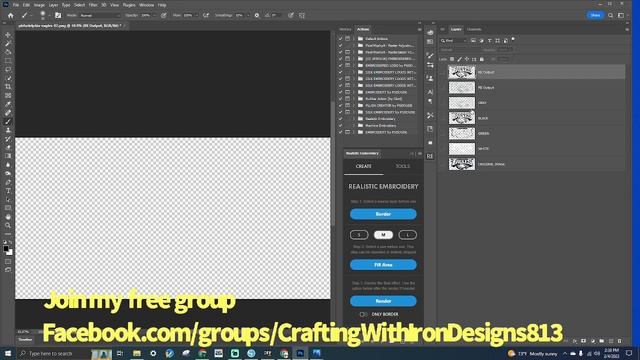The height and width of the screenshot is (360, 640).
Task: Switch to the TOOLS tab
Action: pyautogui.click(x=402, y=166)
